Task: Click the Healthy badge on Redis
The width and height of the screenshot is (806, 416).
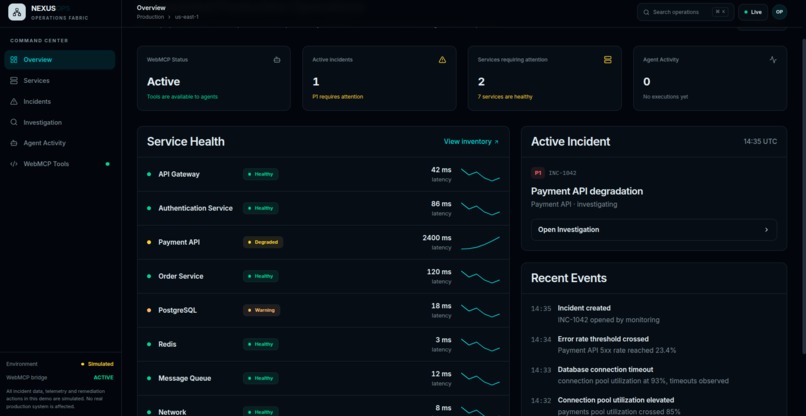Action: tap(261, 344)
